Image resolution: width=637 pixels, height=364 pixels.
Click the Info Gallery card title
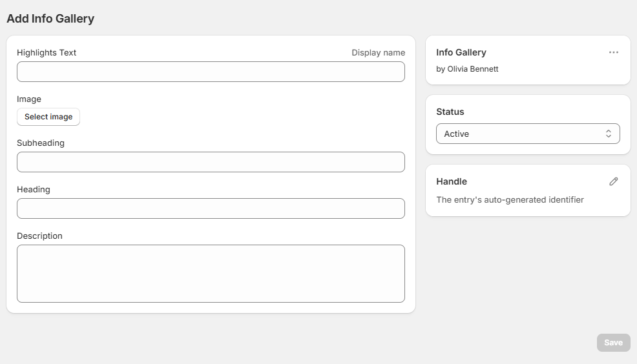pos(461,52)
